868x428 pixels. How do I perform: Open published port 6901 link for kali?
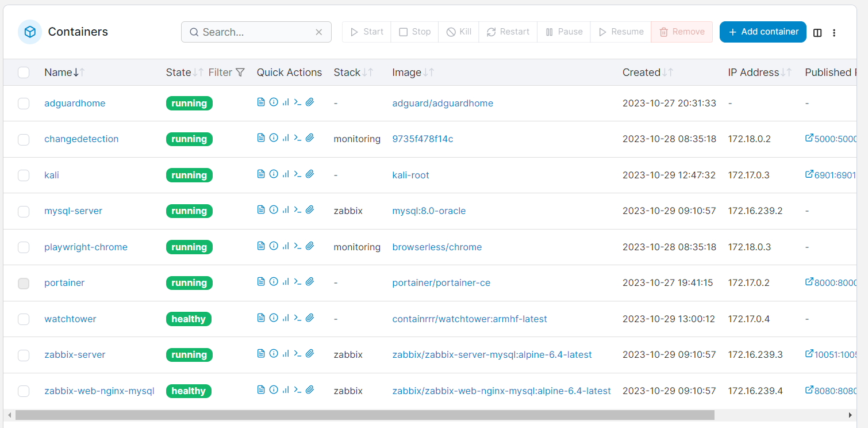[831, 175]
